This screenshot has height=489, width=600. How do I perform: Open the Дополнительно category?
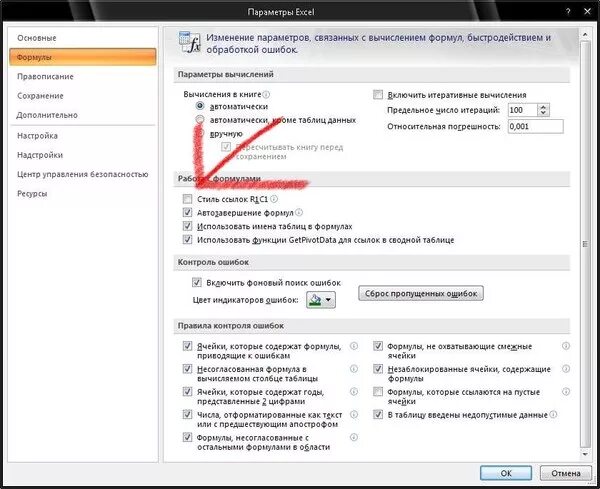point(47,115)
